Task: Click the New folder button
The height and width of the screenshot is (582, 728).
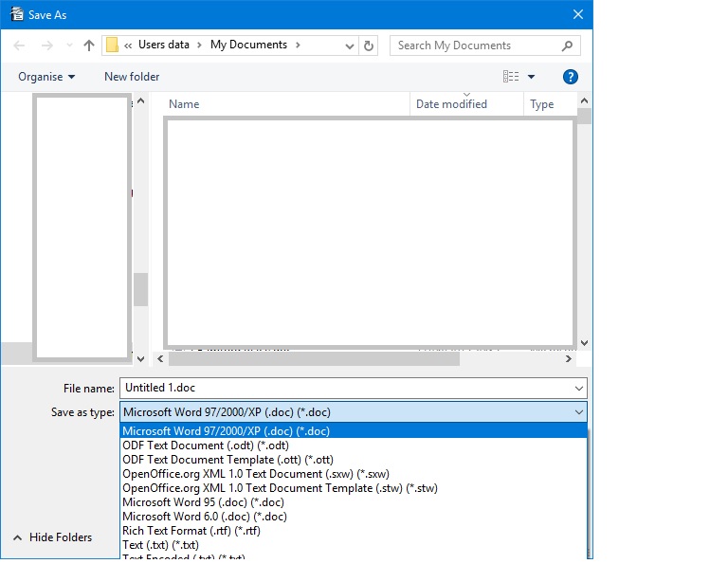Action: click(132, 77)
